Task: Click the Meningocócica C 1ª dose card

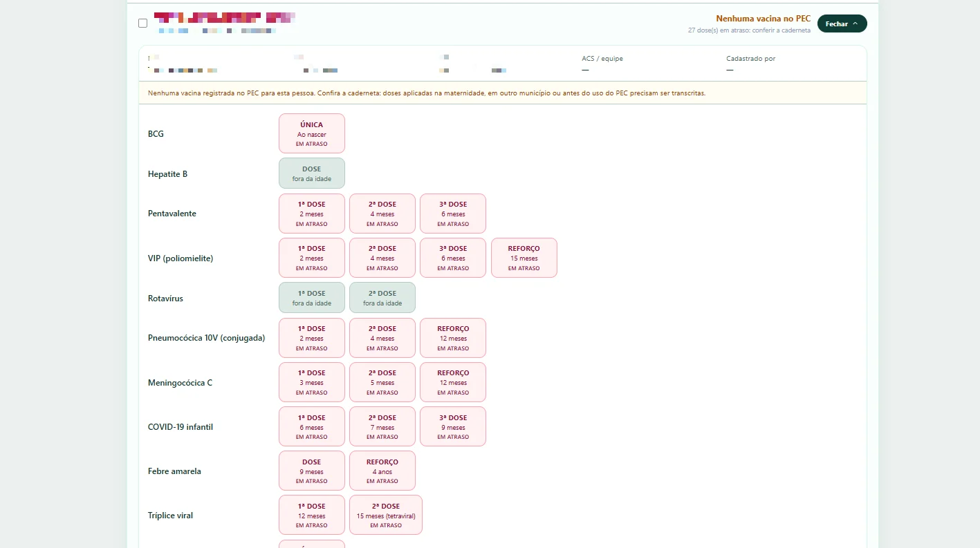Action: [x=312, y=382]
